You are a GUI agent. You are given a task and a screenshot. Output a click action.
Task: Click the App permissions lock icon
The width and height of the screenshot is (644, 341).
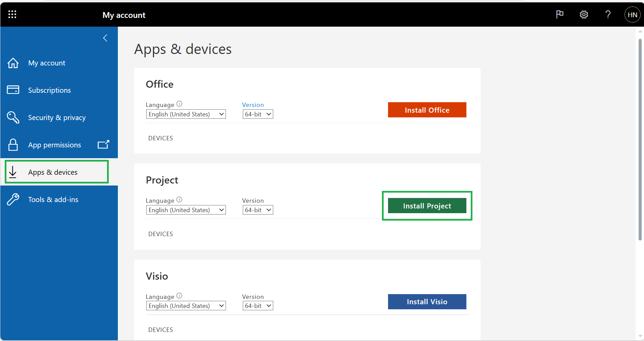(13, 145)
